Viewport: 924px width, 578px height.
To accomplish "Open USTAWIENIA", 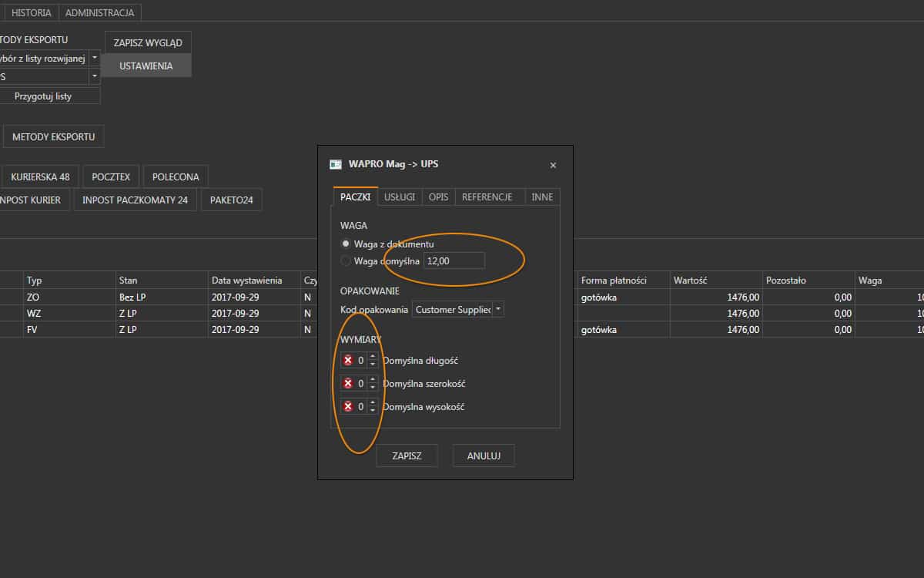I will [x=146, y=66].
